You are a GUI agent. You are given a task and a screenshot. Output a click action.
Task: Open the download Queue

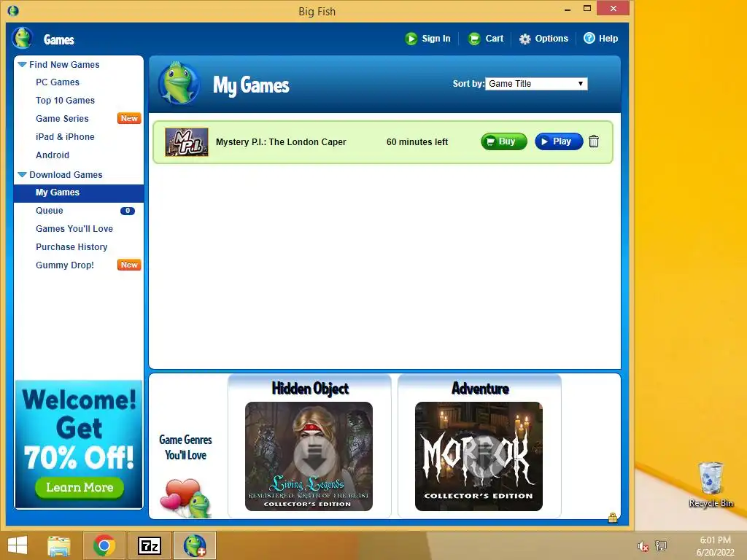point(49,211)
